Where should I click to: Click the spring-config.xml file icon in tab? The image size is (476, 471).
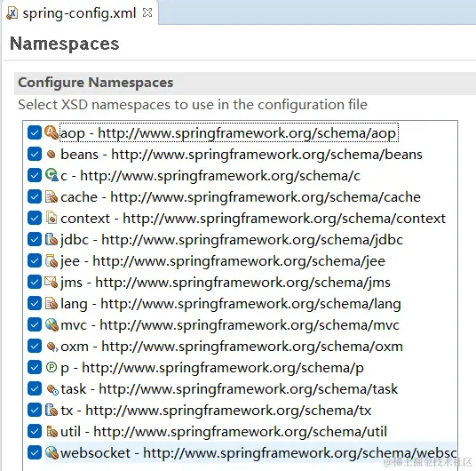coord(12,13)
